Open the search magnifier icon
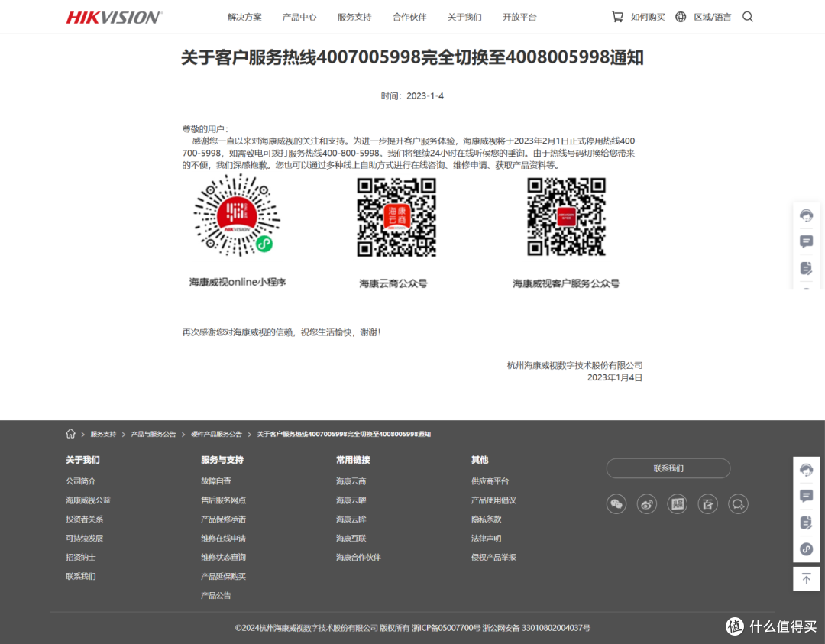 748,17
